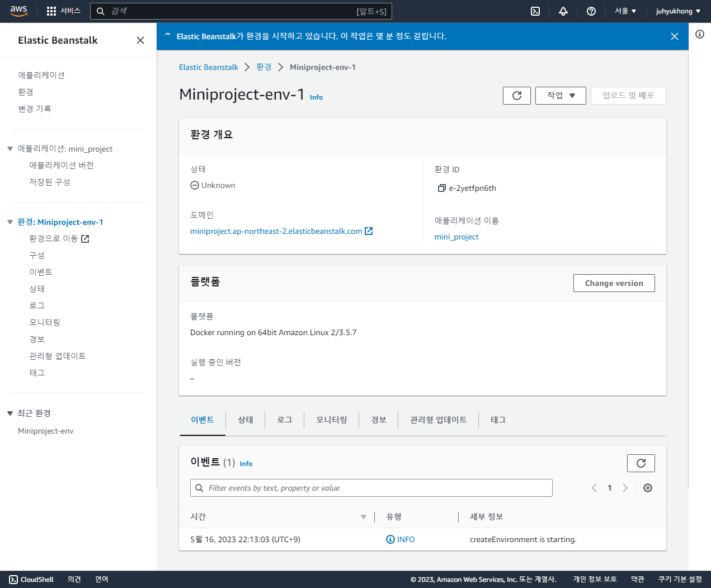
Task: Click 의견 feedback in footer
Action: [x=74, y=580]
